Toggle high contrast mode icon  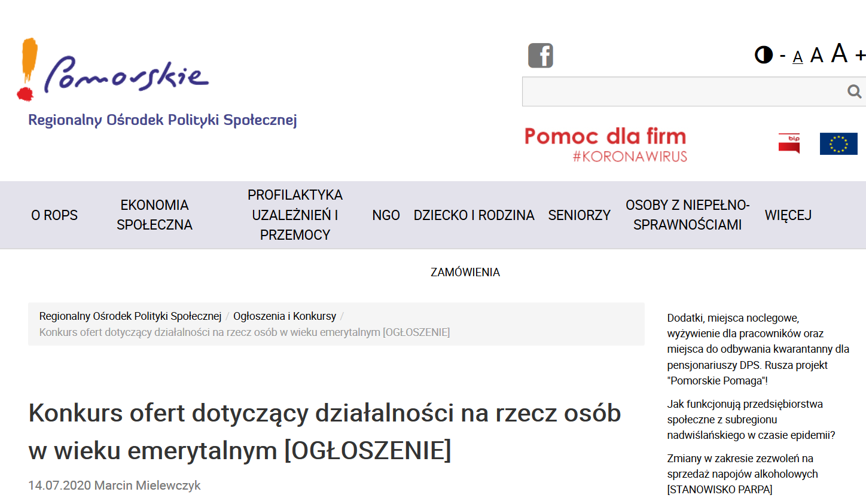[763, 55]
